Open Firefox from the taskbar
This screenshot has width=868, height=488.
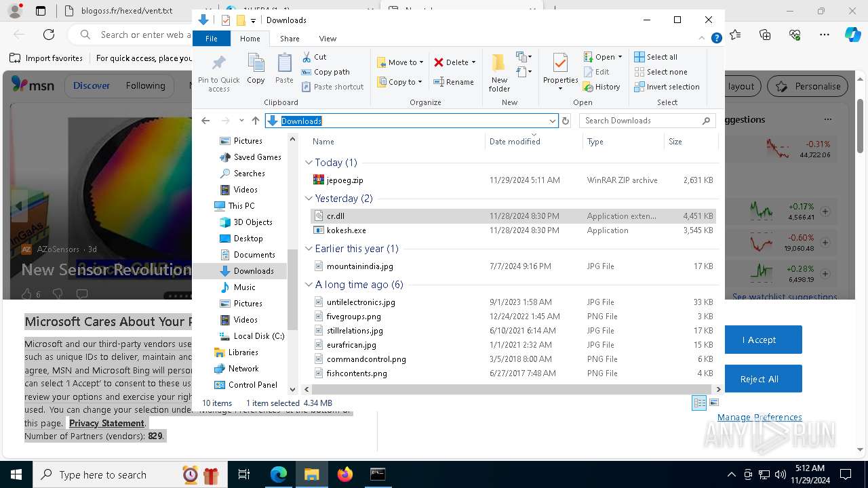(x=345, y=474)
